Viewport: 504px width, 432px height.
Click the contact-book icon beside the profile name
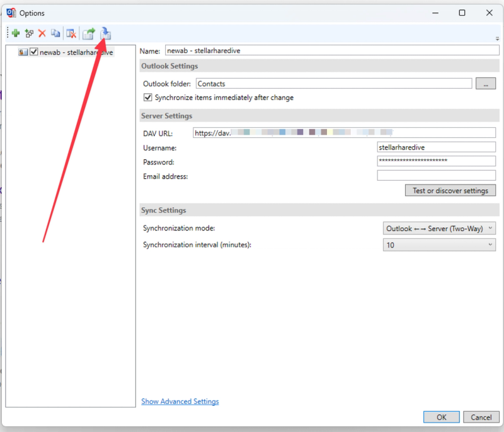[23, 52]
